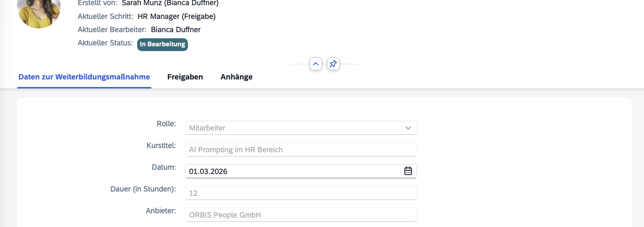Select the Anbieter field with ORBIS People GmbH
The image size is (644, 227).
300,215
